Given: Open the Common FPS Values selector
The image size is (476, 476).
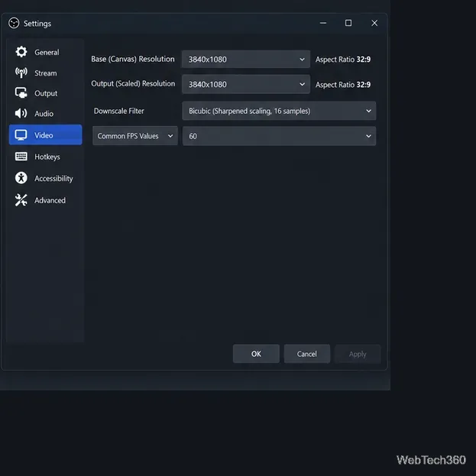Looking at the screenshot, I should [x=135, y=136].
